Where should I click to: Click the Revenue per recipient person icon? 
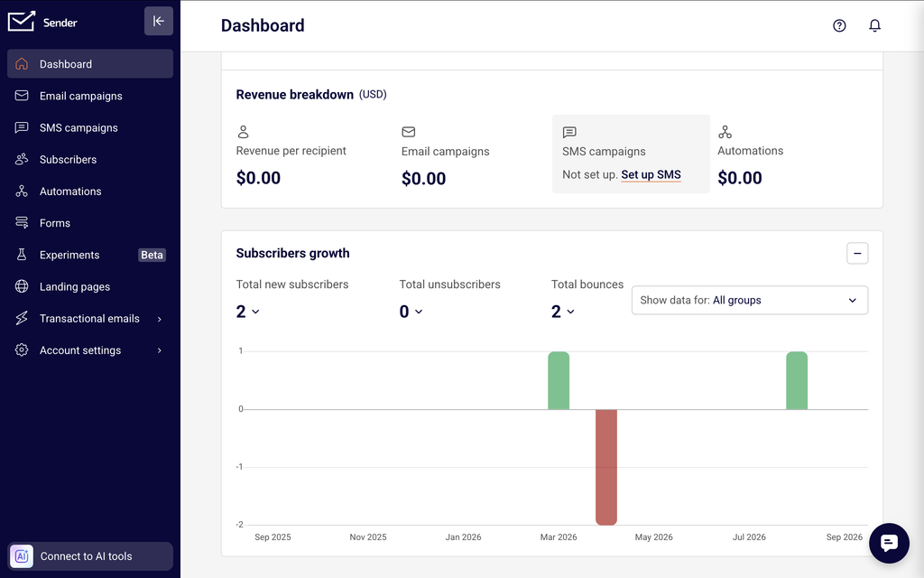(x=243, y=132)
